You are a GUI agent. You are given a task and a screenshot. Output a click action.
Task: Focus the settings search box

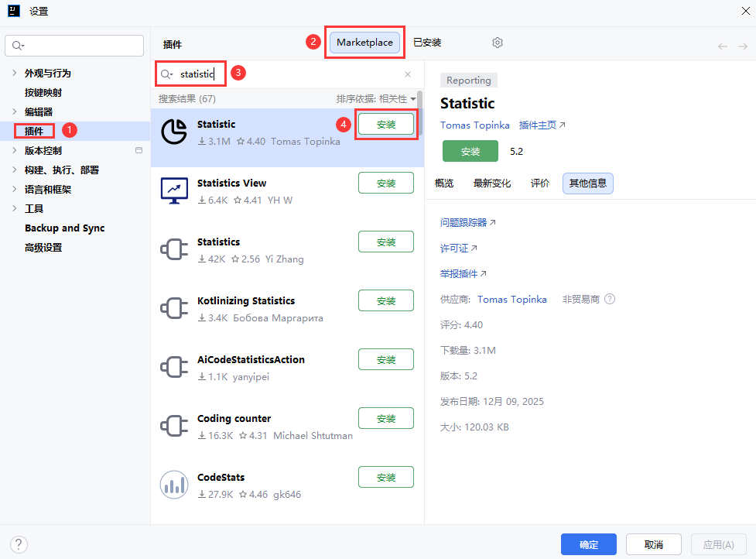pos(74,46)
